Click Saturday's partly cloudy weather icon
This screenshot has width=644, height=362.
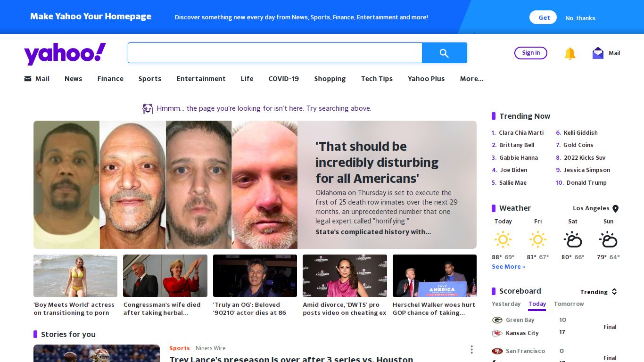tap(573, 239)
